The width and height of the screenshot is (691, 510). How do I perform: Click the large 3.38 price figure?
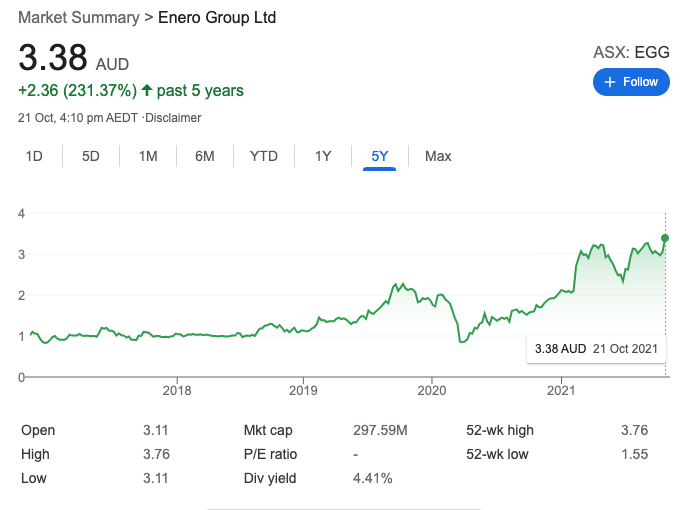click(53, 57)
